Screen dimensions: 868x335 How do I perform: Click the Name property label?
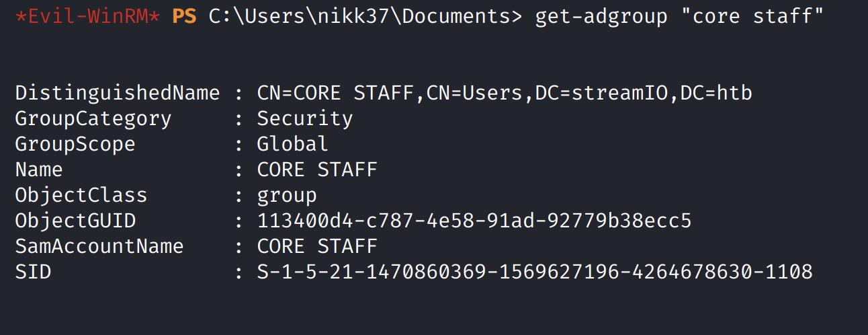tap(39, 170)
